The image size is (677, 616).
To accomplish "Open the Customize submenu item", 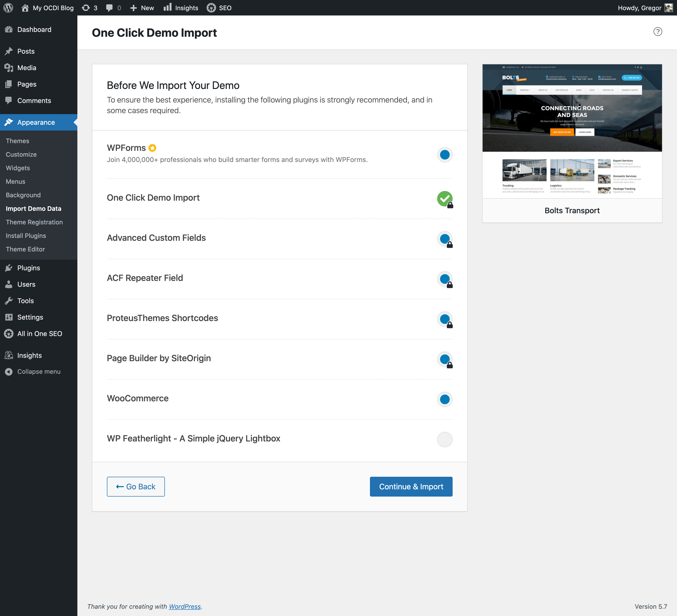I will coord(21,154).
